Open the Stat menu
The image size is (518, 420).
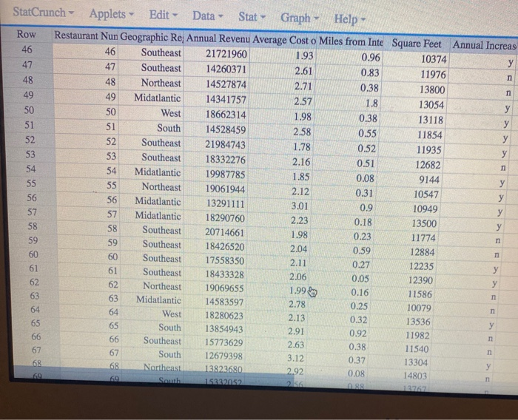[252, 17]
